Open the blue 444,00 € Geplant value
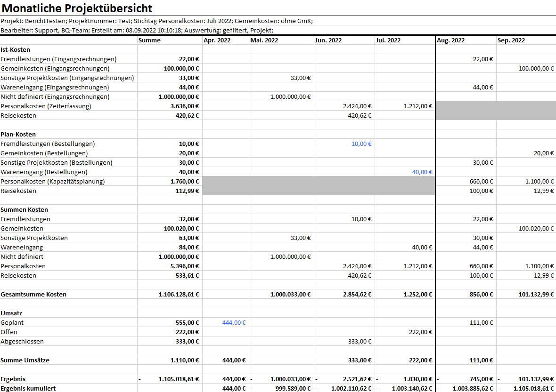Viewport: 556px width, 392px height. [234, 322]
